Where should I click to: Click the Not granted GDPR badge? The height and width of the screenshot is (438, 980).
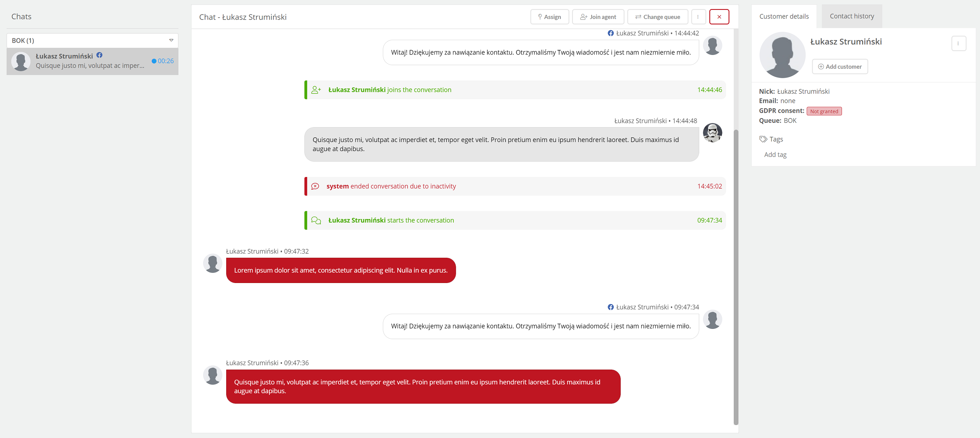(x=824, y=111)
